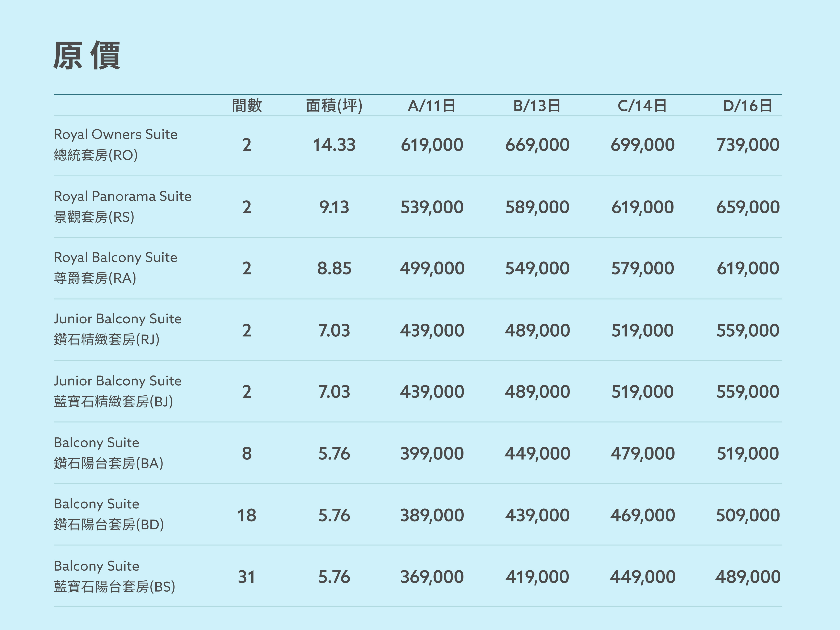Select the 尊爵套房(RA) room name
Viewport: 840px width, 630px height.
click(x=95, y=278)
